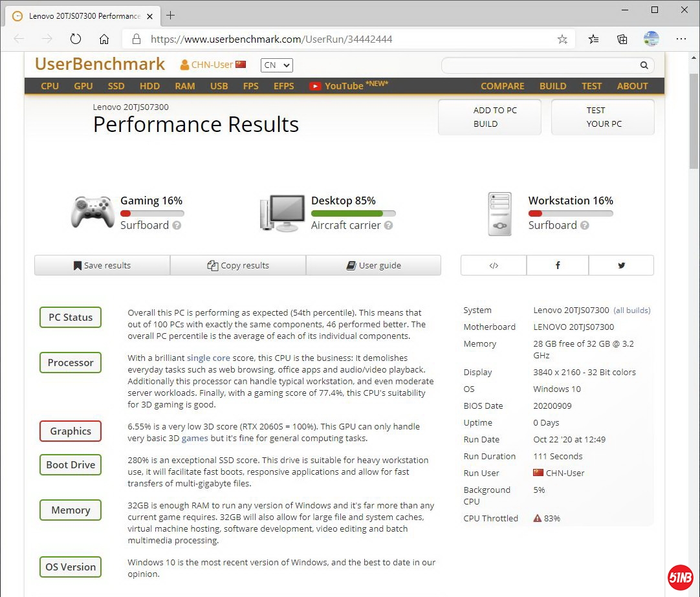Click the Run Date Oct 22 '20 at 12:49 value
Viewport: 700px width, 597px height.
[569, 439]
